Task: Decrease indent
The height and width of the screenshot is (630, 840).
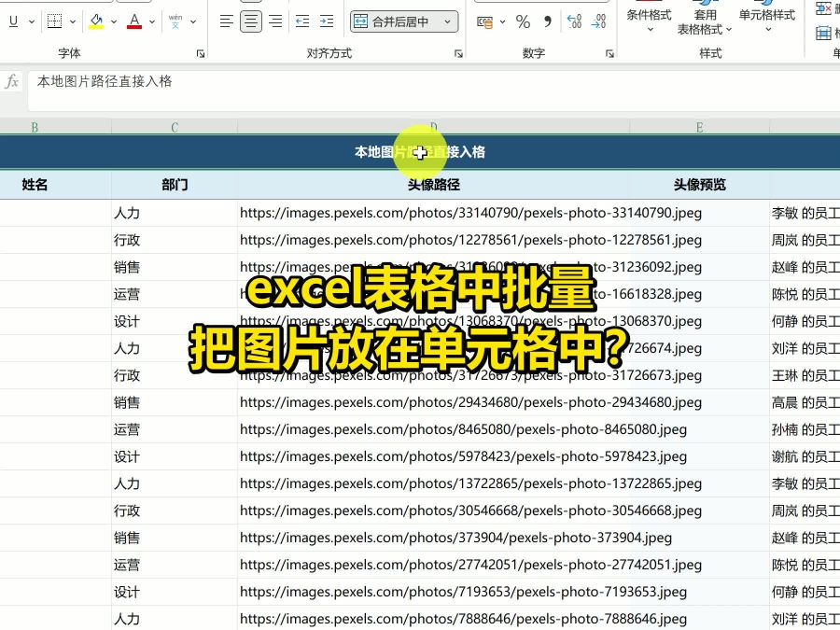Action: point(302,21)
